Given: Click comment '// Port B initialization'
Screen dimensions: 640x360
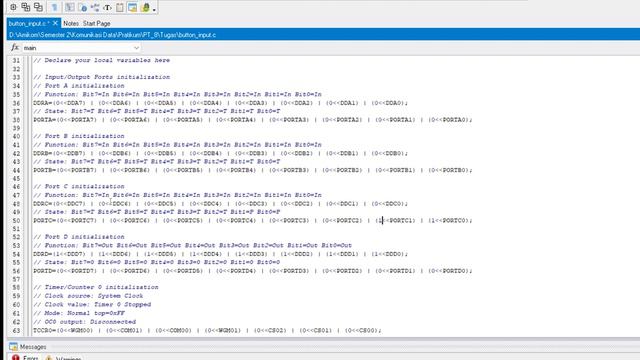Looking at the screenshot, I should tap(79, 136).
